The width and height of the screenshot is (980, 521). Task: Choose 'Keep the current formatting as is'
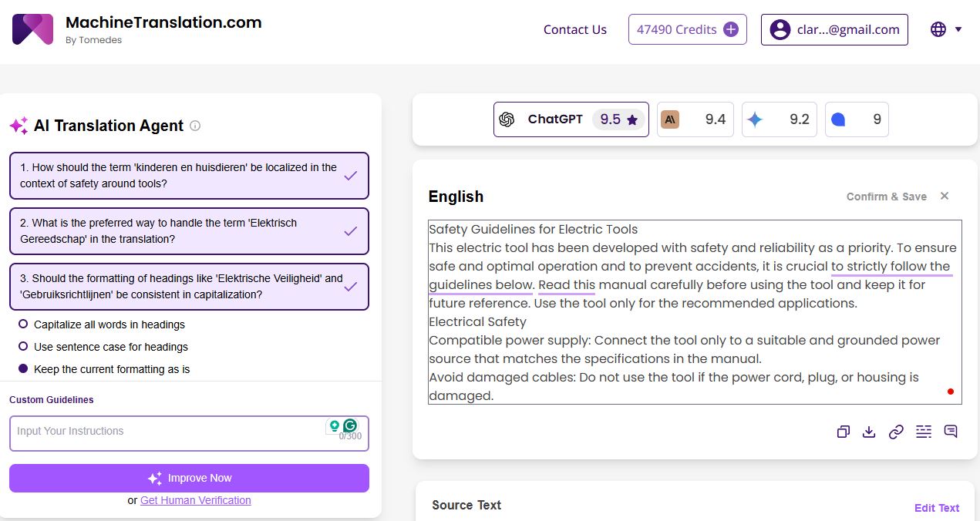(x=23, y=369)
